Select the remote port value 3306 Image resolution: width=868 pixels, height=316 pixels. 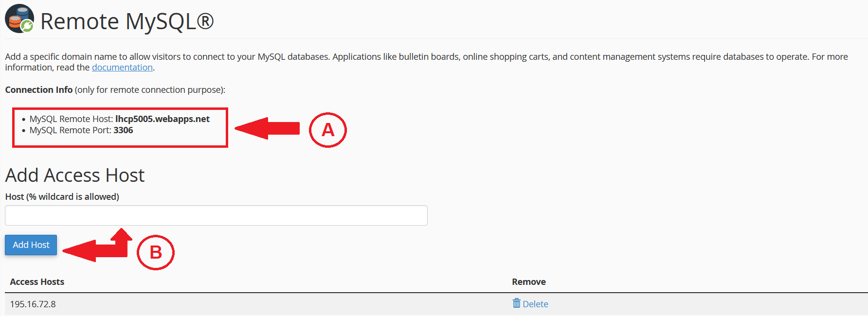[x=123, y=130]
